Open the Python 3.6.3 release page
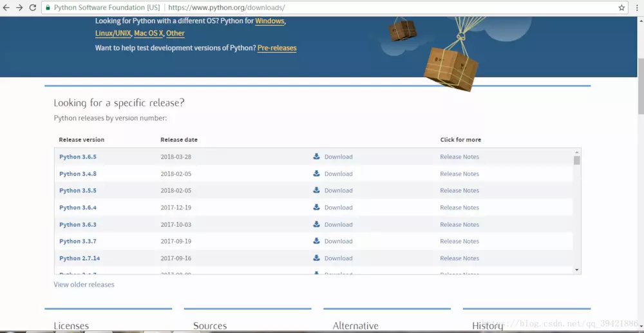This screenshot has height=333, width=644. 78,225
